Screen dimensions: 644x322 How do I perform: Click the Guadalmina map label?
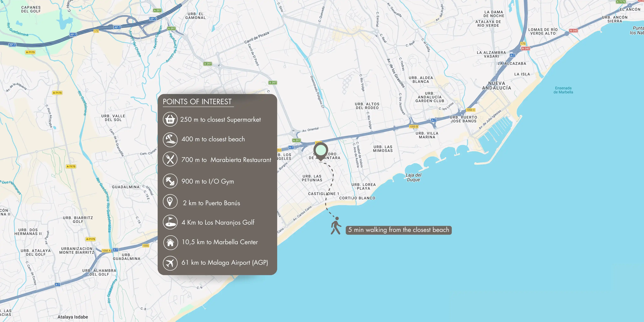[x=125, y=187]
